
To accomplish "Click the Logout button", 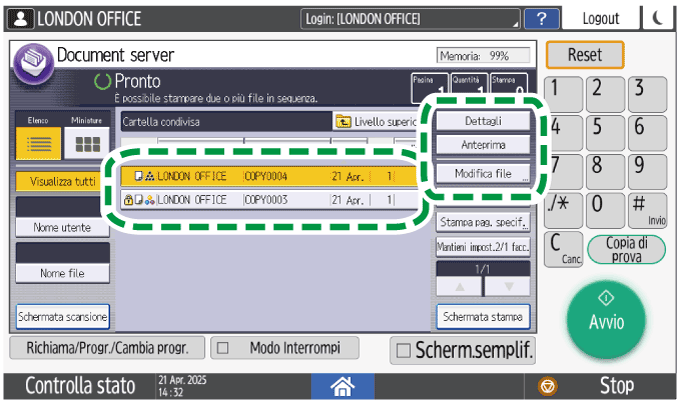I will pyautogui.click(x=601, y=19).
